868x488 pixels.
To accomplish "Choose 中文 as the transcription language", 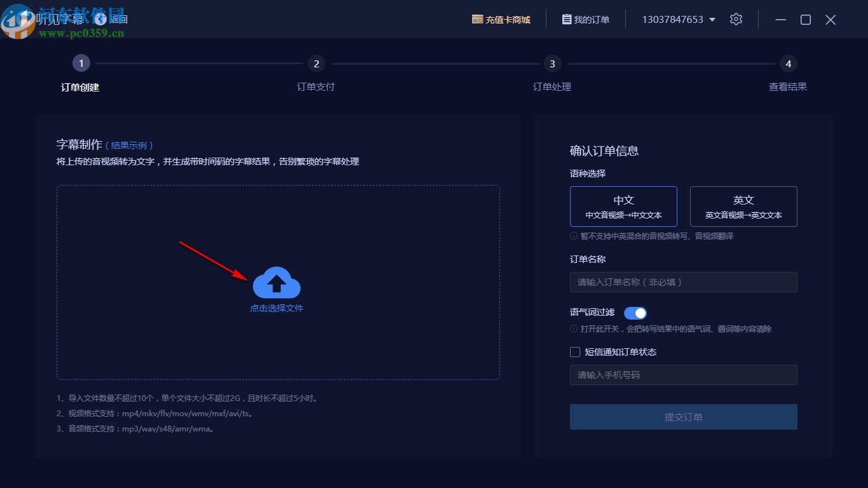I will coord(623,207).
